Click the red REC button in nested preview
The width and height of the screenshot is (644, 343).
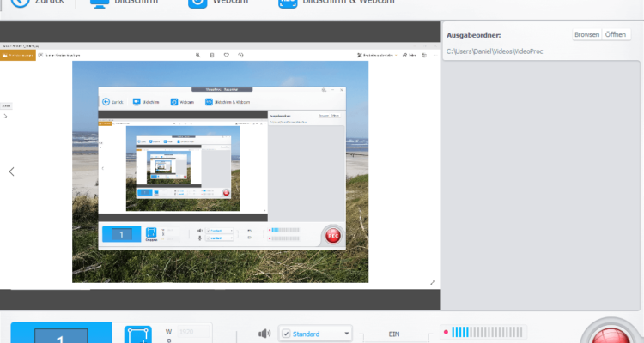332,236
